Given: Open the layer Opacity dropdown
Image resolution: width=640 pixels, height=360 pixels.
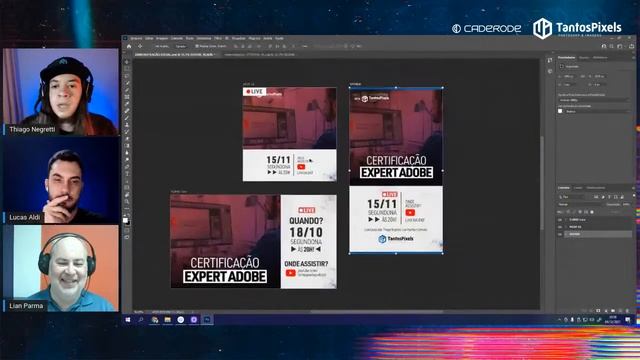Looking at the screenshot, I should 626,204.
